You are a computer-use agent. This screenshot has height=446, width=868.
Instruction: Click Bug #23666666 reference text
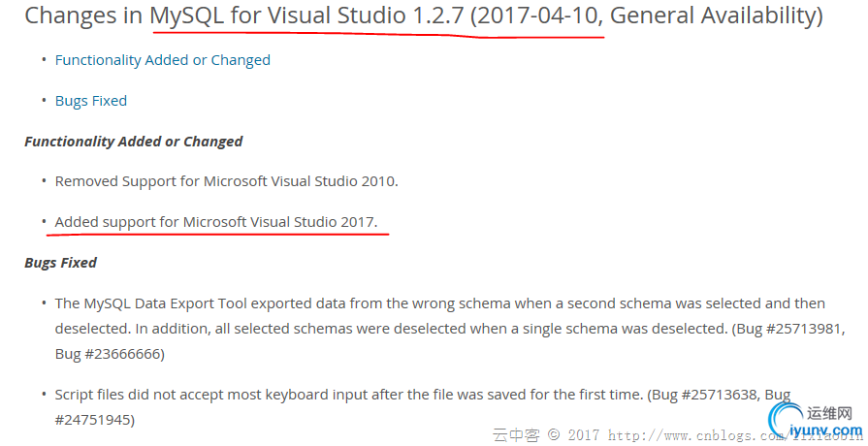[110, 354]
